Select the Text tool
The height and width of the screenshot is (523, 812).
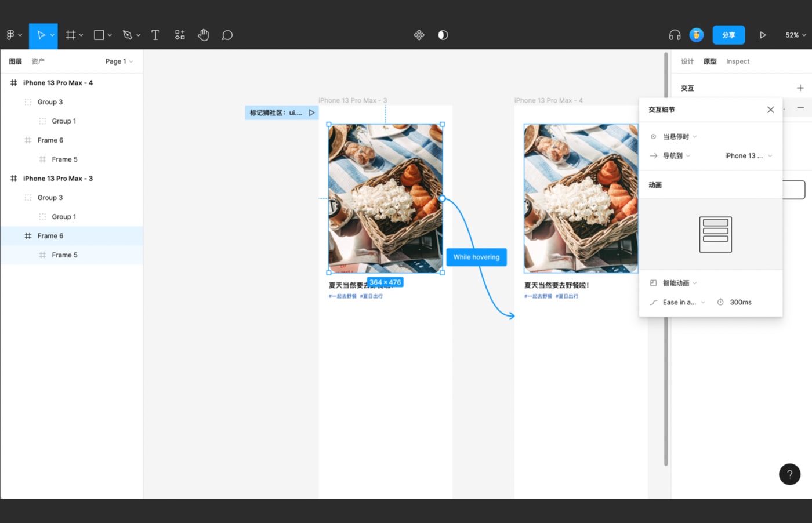tap(155, 35)
